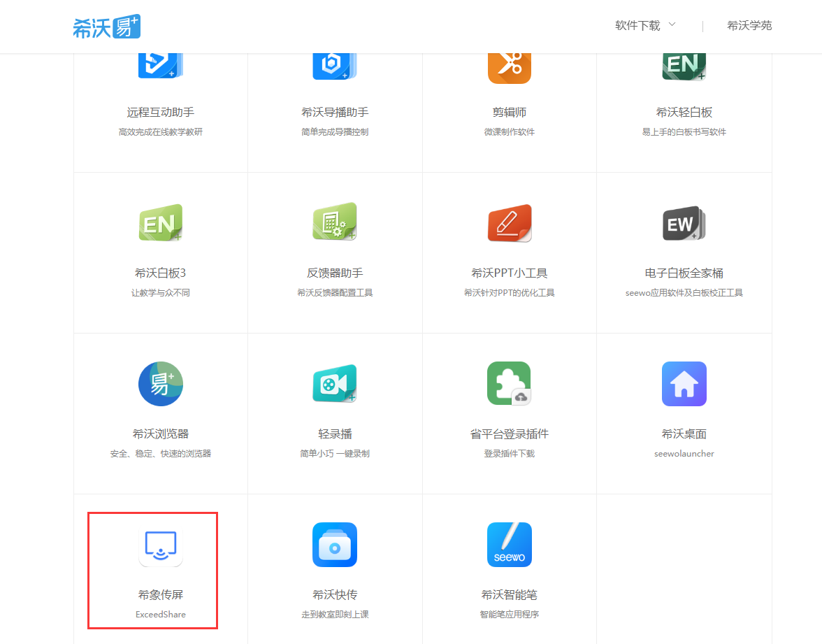The width and height of the screenshot is (822, 644).
Task: Click the 希沃浏览器 round blue icon
Action: tap(161, 384)
